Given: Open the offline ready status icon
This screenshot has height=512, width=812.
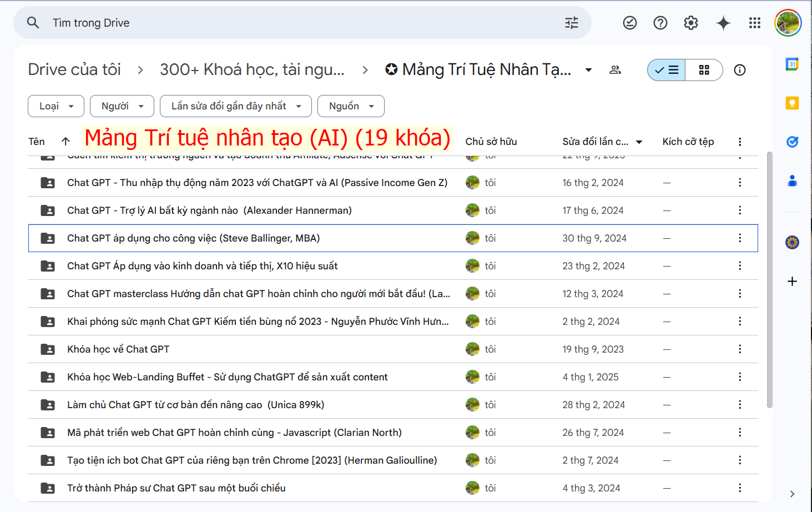Looking at the screenshot, I should point(629,23).
